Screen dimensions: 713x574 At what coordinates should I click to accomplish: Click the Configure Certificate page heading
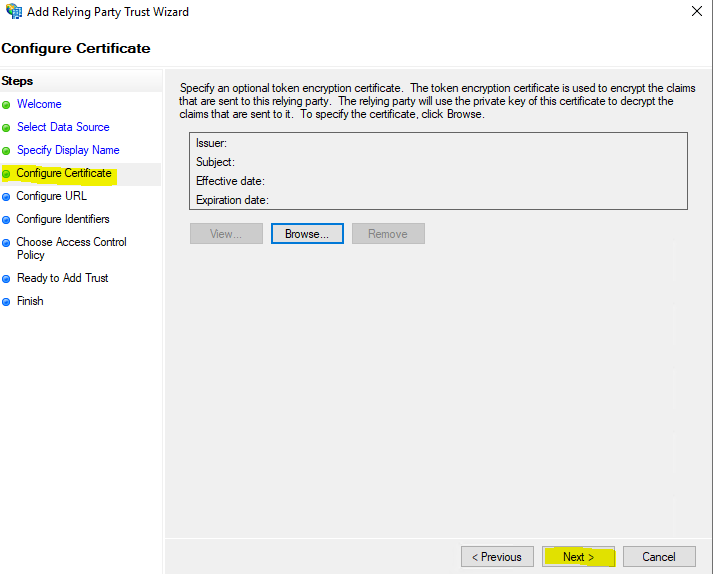pos(76,48)
